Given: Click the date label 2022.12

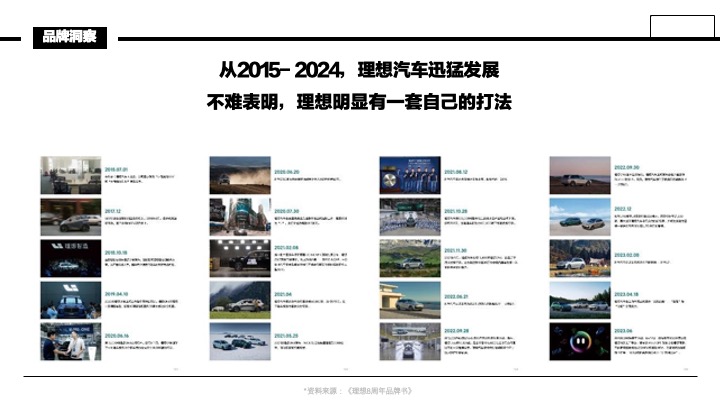Looking at the screenshot, I should point(623,209).
